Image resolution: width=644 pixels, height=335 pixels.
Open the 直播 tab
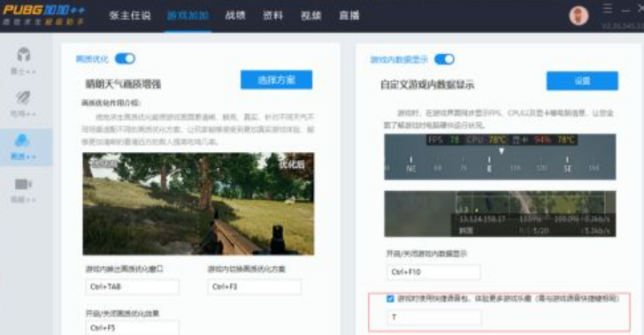coord(349,16)
